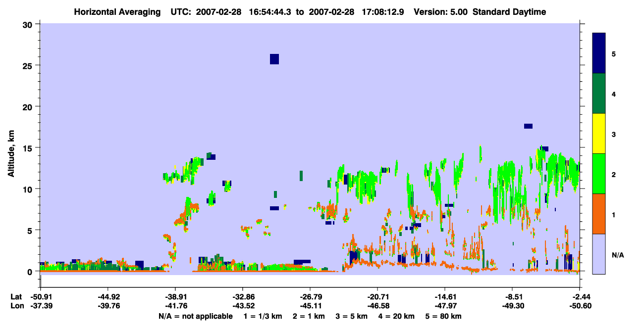This screenshot has width=644, height=330.
Task: Click the latitude value -38.91
Action: [175, 297]
